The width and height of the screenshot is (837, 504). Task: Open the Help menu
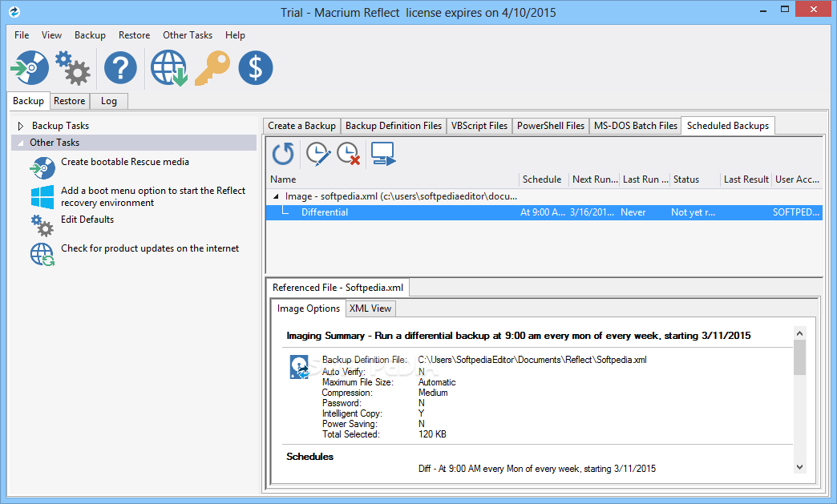point(236,35)
